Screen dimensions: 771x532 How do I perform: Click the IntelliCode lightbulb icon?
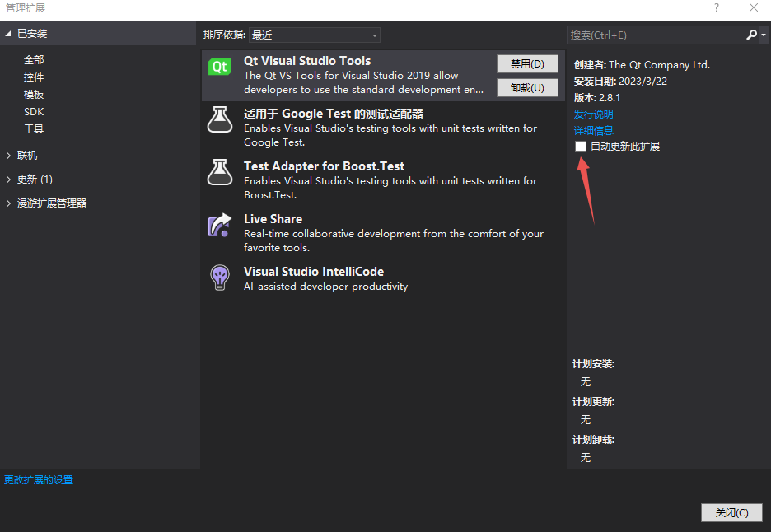click(x=219, y=278)
